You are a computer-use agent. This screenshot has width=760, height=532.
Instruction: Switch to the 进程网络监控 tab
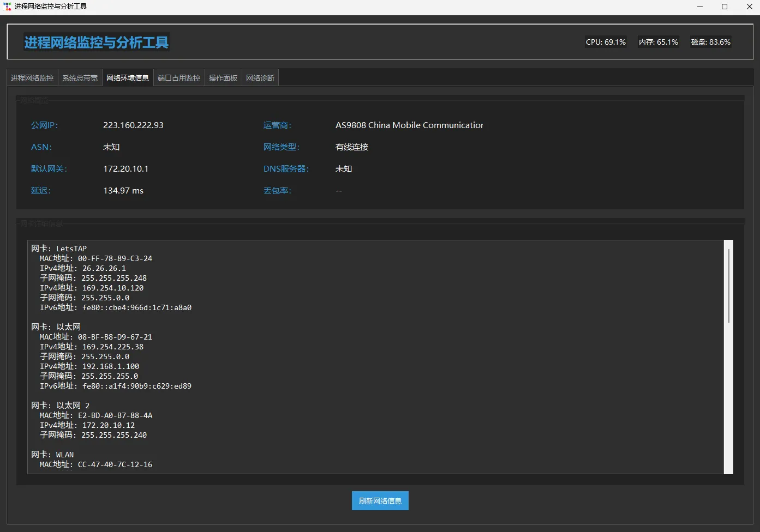click(32, 78)
